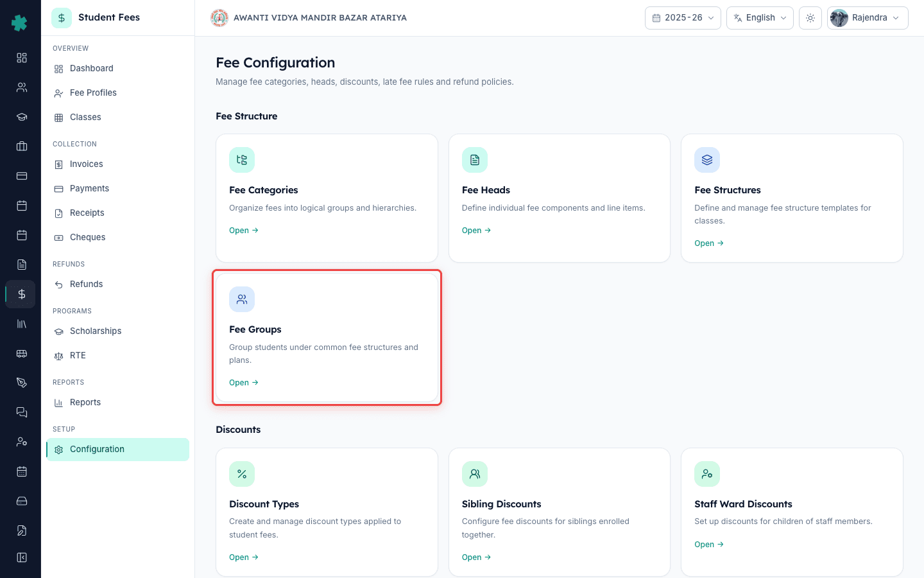Click the AWANTI VIDYA MANDIR BAZAR ATARIYA school name
Viewport: 924px width, 578px height.
320,18
